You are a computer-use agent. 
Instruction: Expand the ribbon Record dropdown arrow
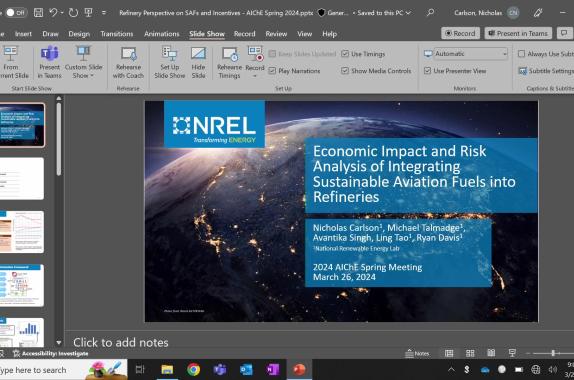255,76
